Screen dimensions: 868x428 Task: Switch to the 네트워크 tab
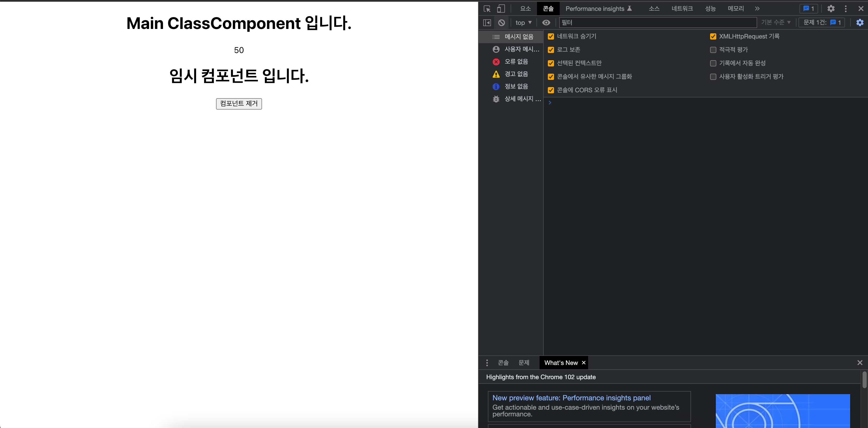(x=682, y=9)
